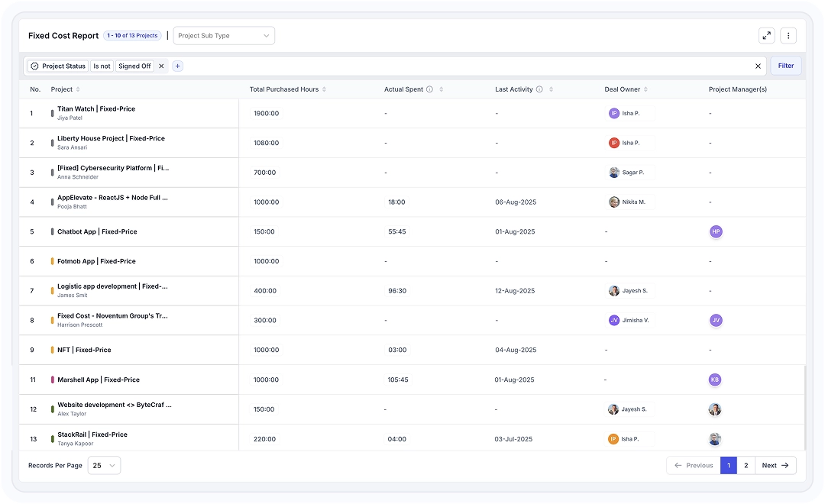Click the HP project manager avatar
This screenshot has width=825, height=504.
715,231
